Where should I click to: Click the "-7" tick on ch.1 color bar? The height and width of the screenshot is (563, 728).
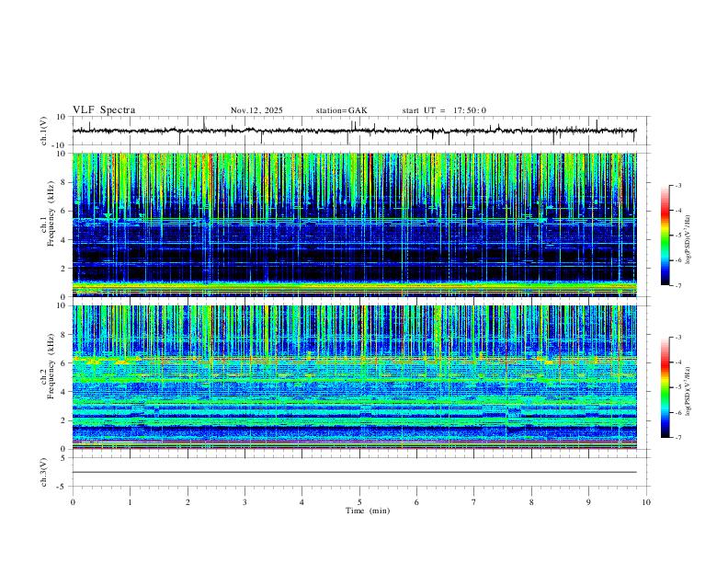coord(678,286)
